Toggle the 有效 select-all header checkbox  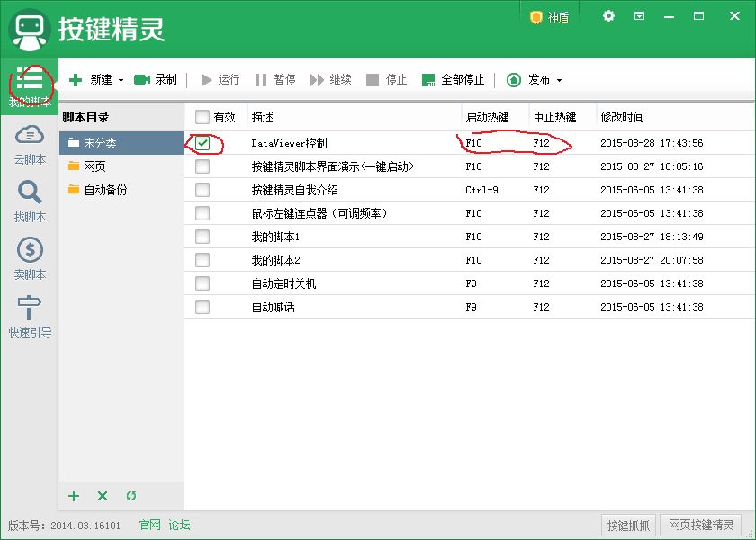point(202,117)
